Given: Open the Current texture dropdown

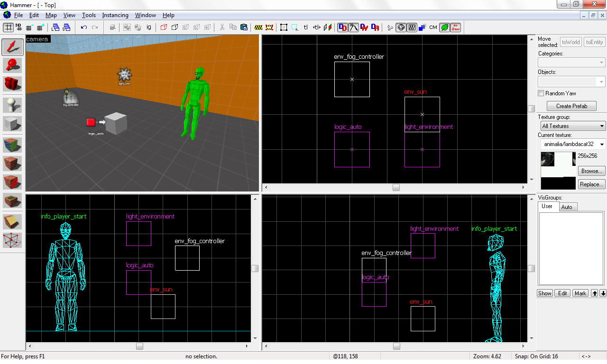Looking at the screenshot, I should (x=573, y=144).
